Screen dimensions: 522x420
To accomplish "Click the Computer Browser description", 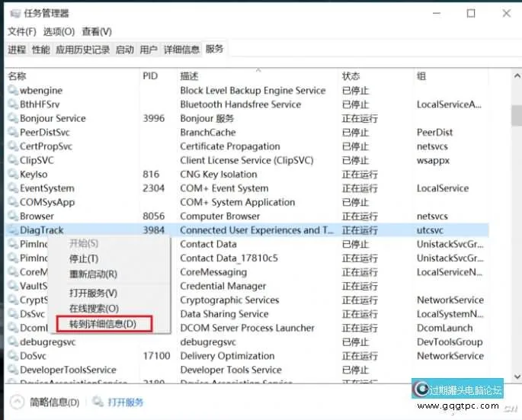I will coord(220,216).
